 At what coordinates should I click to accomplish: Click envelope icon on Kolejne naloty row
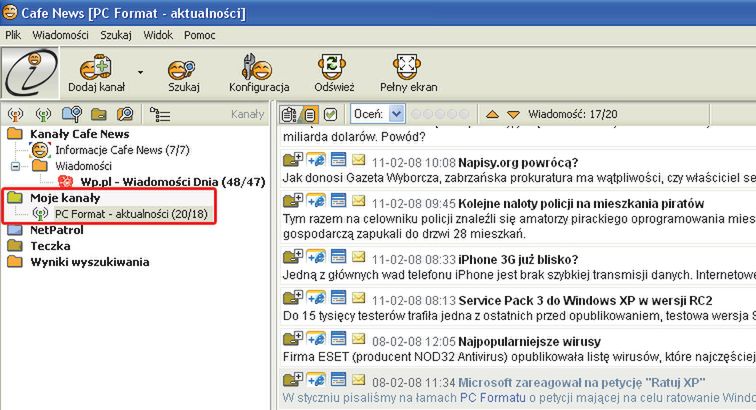(x=358, y=200)
